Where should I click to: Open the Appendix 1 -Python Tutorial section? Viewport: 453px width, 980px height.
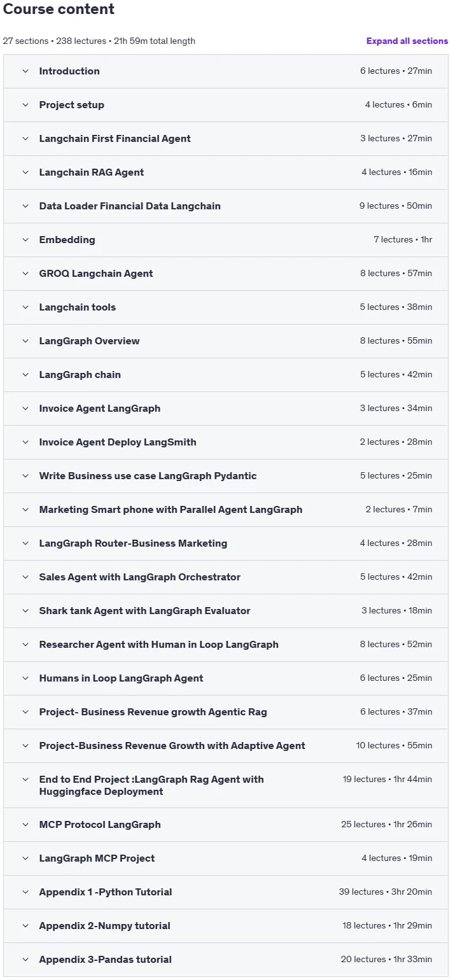pyautogui.click(x=226, y=892)
